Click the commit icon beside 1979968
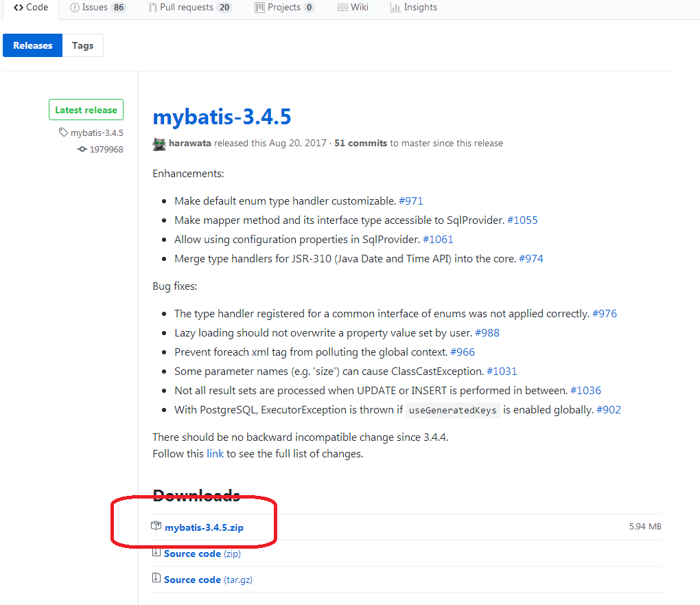 [82, 149]
